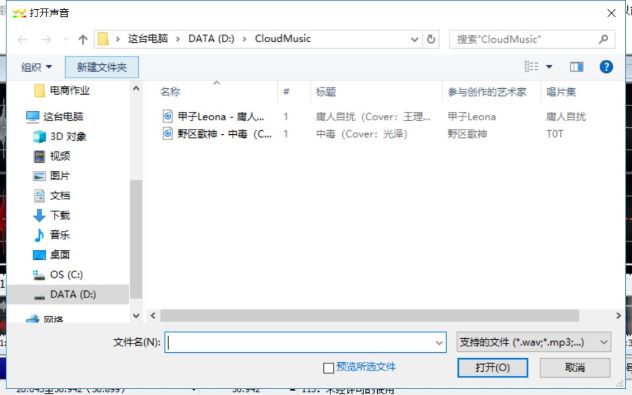
Task: Click the 电商作业 folder icon
Action: pos(39,91)
